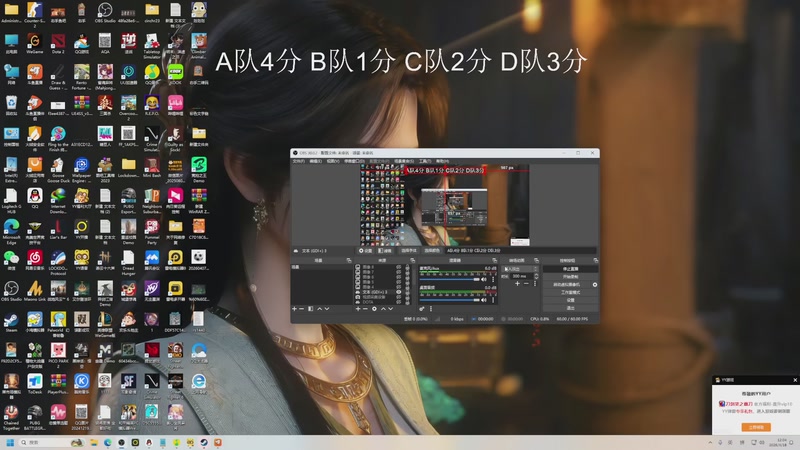
Task: Toggle lock on 图像 8 source
Action: pyautogui.click(x=408, y=267)
